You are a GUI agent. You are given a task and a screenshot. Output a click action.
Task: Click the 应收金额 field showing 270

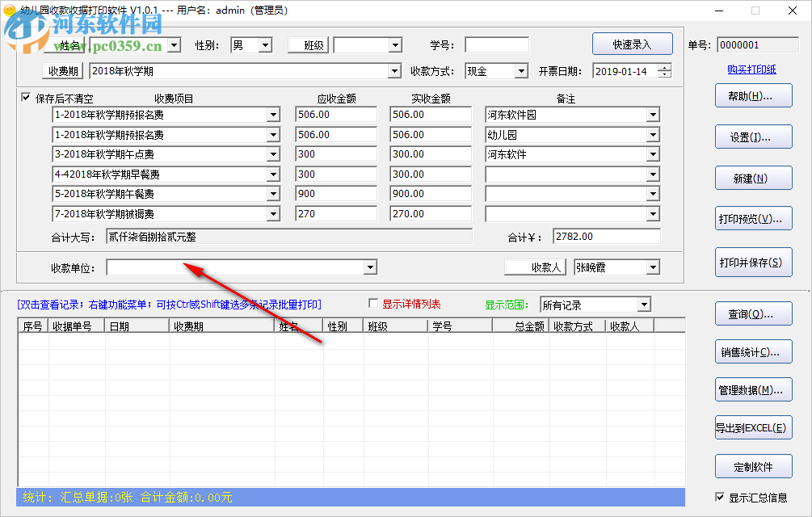[336, 214]
